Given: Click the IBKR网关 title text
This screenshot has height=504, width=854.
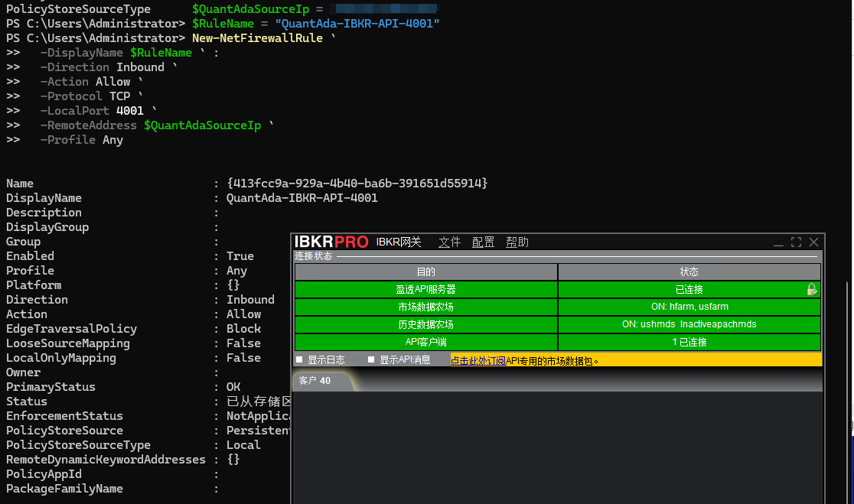Looking at the screenshot, I should 399,242.
